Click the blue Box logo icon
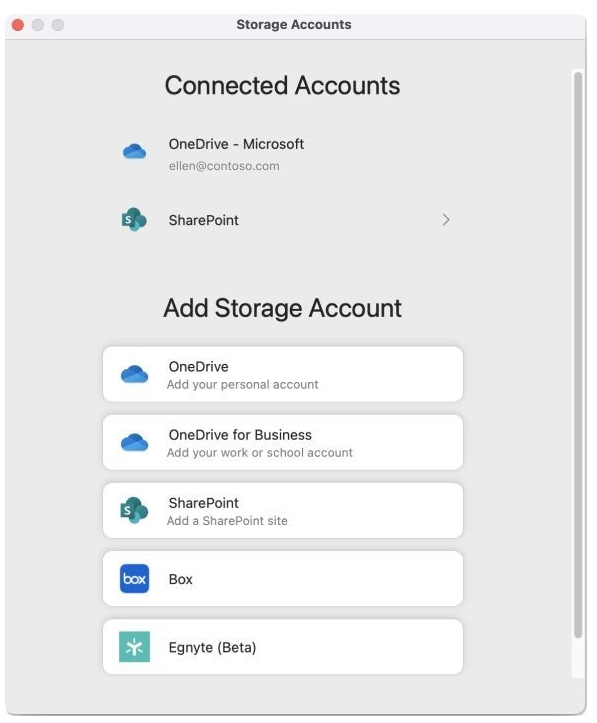Viewport: 597px width, 723px height. click(x=134, y=578)
